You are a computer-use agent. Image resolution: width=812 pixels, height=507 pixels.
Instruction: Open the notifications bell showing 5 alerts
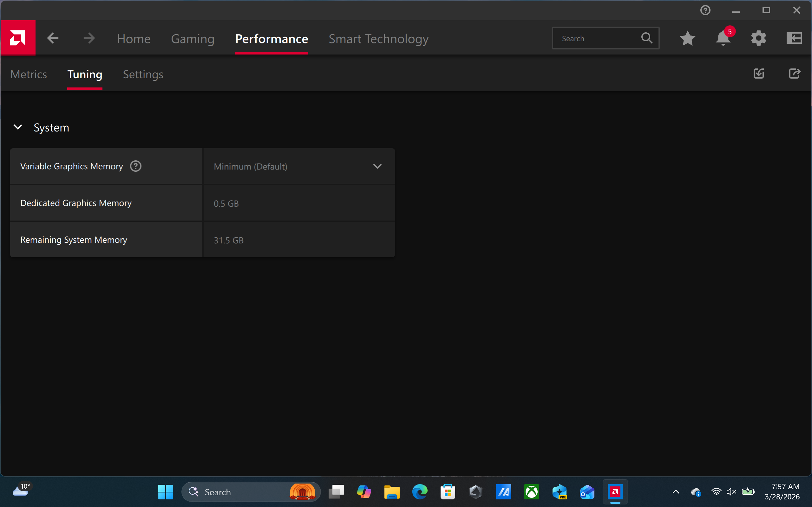click(724, 39)
